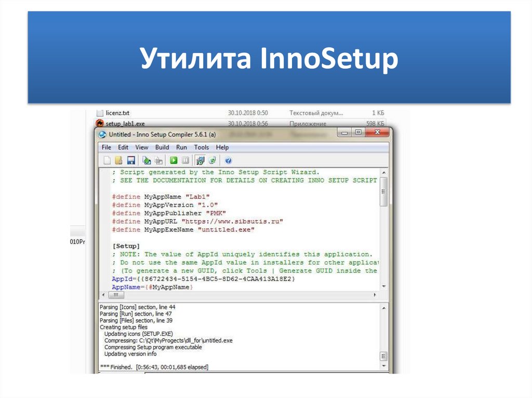Click the '; SEE THE DOCUMENTATION' comment line
The width and height of the screenshot is (532, 398).
[x=245, y=181]
